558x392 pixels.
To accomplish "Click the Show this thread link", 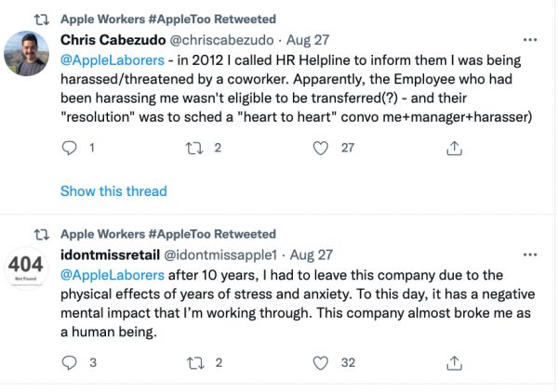I will pos(113,191).
